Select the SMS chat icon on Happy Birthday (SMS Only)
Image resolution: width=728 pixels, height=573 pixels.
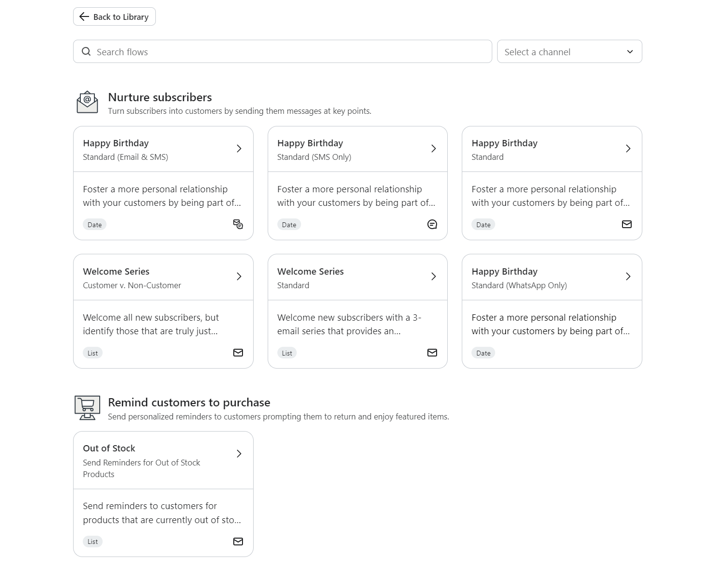(x=432, y=224)
